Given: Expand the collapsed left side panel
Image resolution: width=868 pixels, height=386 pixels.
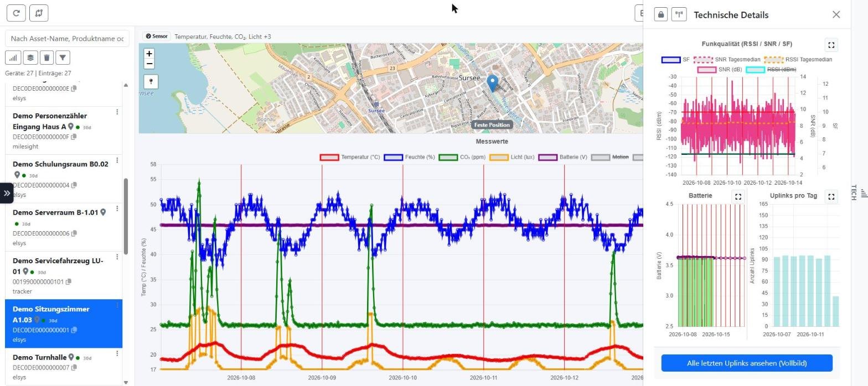Looking at the screenshot, I should click(x=7, y=193).
